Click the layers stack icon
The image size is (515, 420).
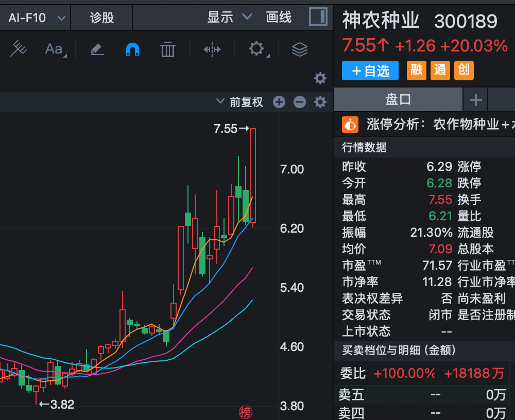click(300, 49)
